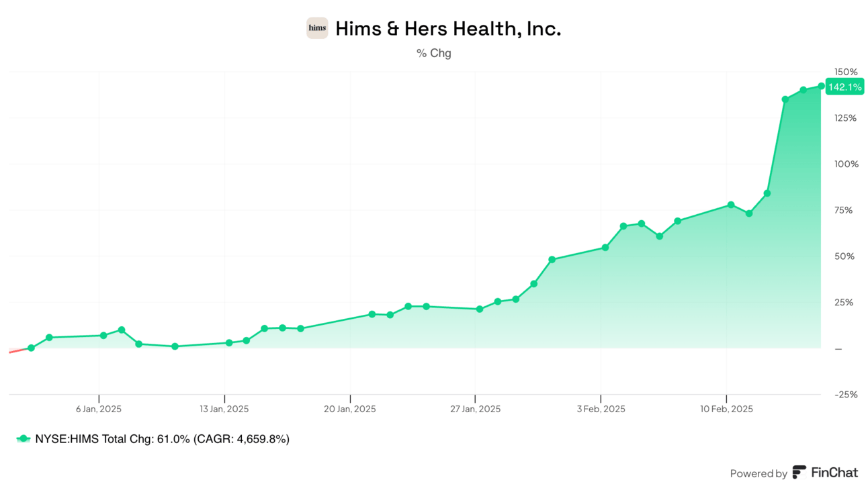
Task: Select the 10 Feb, 2025 axis label
Action: (x=726, y=409)
